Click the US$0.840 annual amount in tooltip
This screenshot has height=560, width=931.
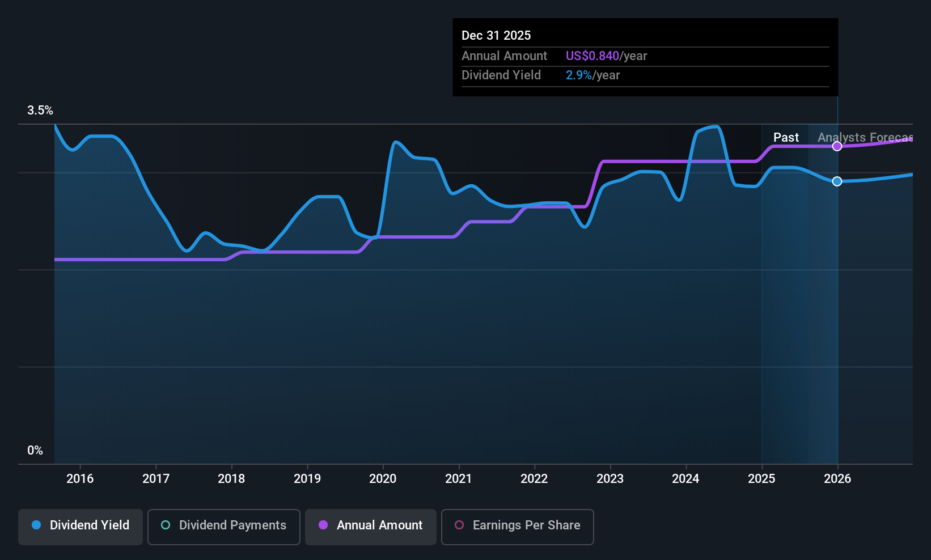[x=593, y=56]
